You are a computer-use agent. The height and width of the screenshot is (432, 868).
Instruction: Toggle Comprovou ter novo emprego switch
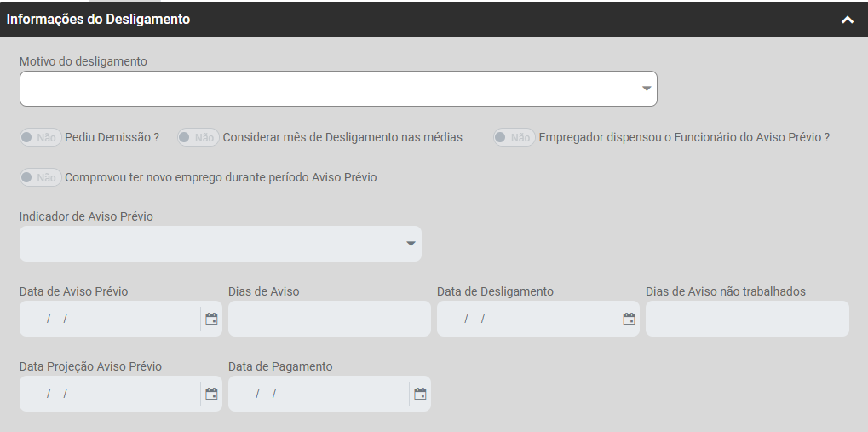tap(39, 177)
